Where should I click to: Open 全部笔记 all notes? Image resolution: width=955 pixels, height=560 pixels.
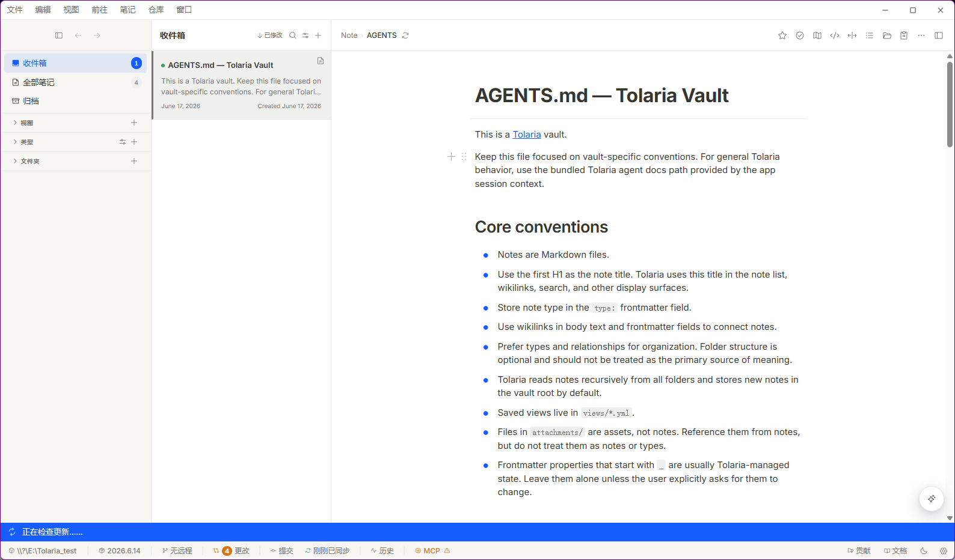pyautogui.click(x=76, y=82)
